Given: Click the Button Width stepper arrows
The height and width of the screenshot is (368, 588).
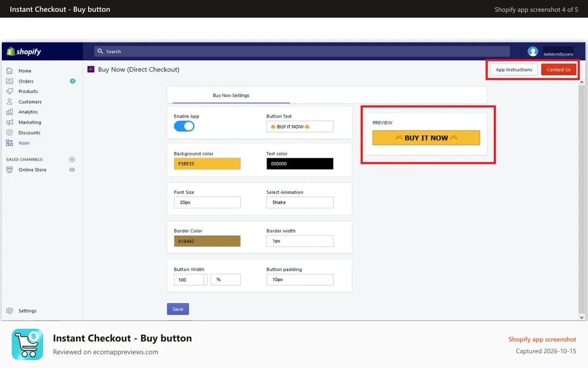Looking at the screenshot, I should 205,280.
